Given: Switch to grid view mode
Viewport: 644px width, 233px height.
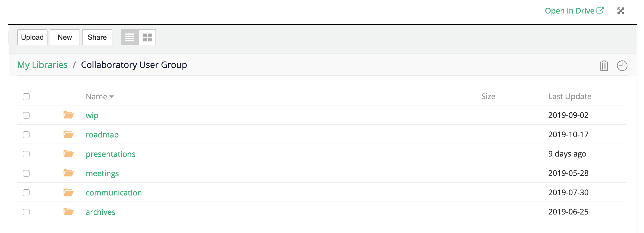Looking at the screenshot, I should 147,37.
